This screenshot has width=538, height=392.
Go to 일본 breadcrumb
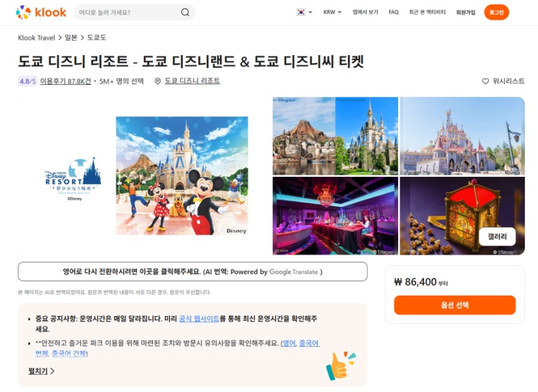(x=71, y=38)
